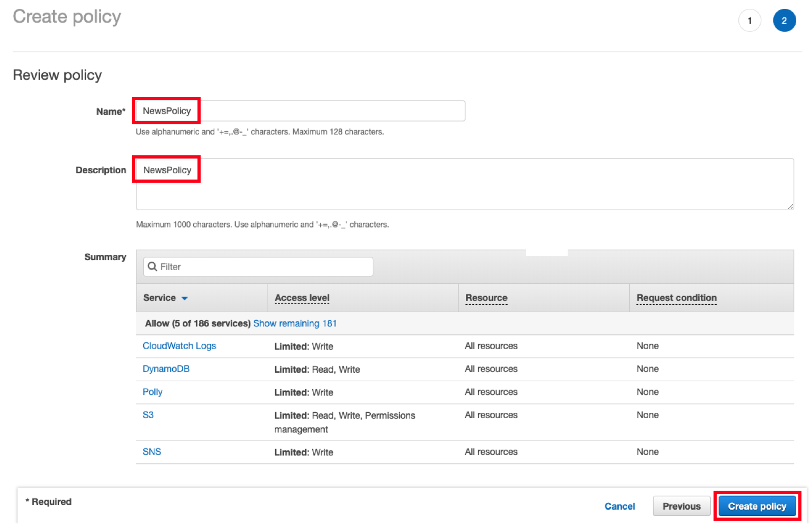This screenshot has height=526, width=812.
Task: Click the Review policy heading
Action: (57, 75)
